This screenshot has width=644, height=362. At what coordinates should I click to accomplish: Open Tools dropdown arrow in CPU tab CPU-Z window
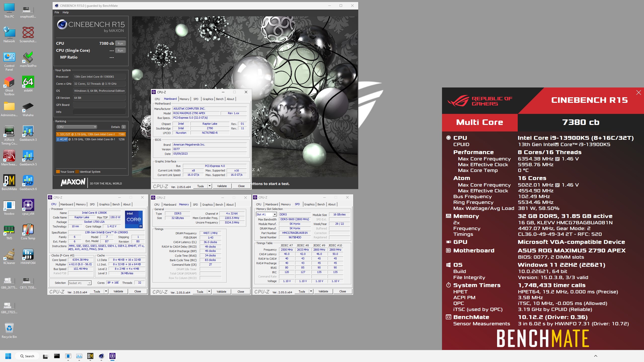106,291
